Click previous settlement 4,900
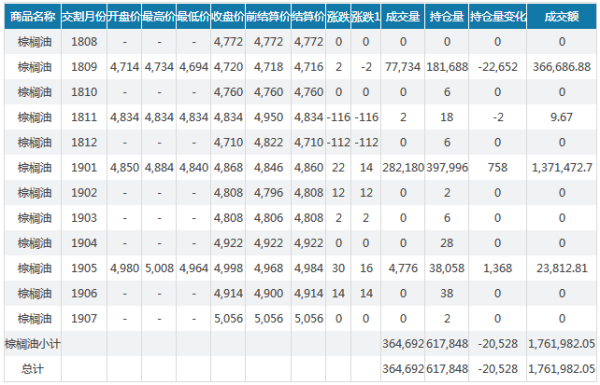600x385 pixels. pos(268,294)
